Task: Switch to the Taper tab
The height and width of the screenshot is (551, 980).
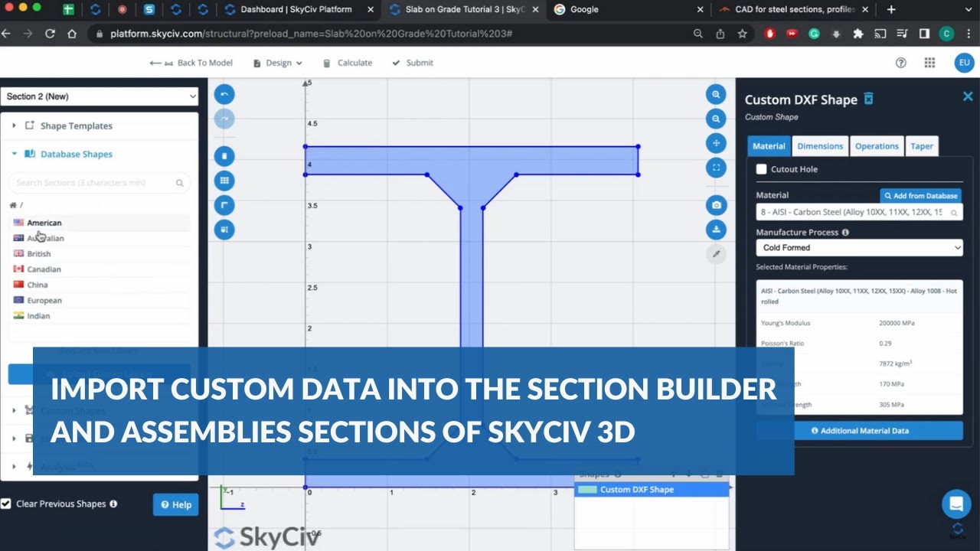Action: tap(922, 146)
